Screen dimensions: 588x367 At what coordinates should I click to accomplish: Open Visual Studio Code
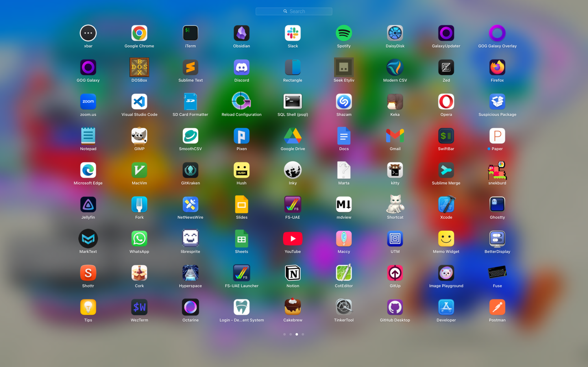[x=139, y=101]
